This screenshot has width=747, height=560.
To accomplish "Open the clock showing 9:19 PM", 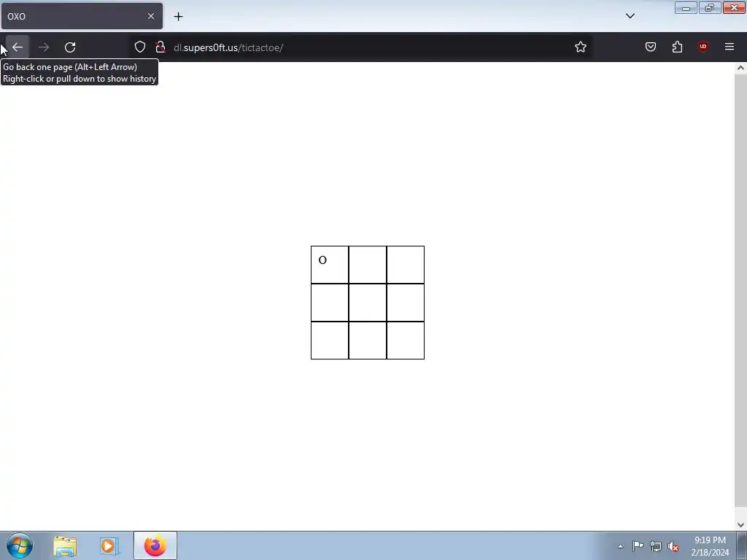I will 710,546.
